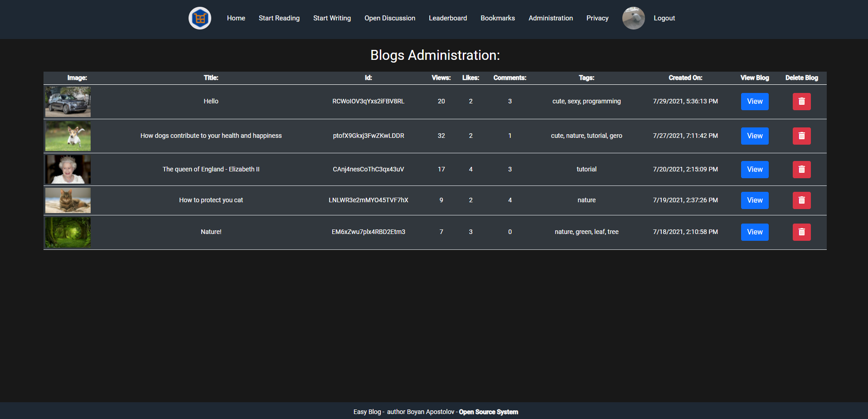
Task: View the Nature! blog
Action: (x=754, y=232)
